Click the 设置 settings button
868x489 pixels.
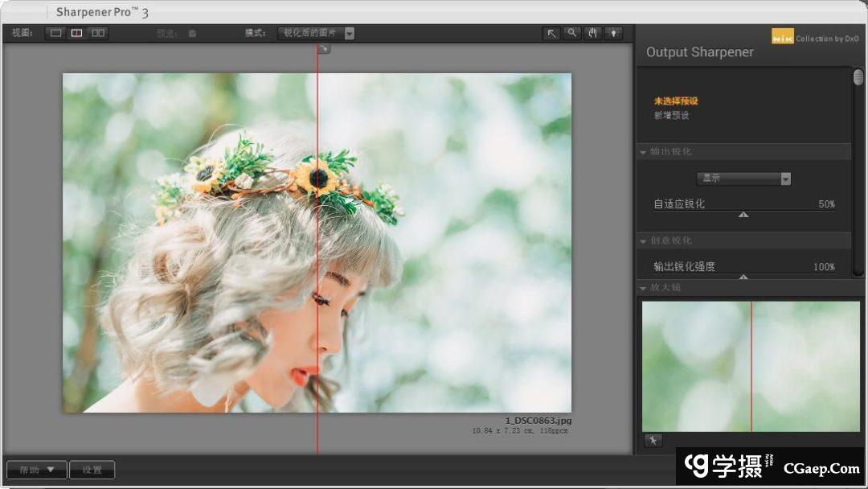click(x=92, y=470)
